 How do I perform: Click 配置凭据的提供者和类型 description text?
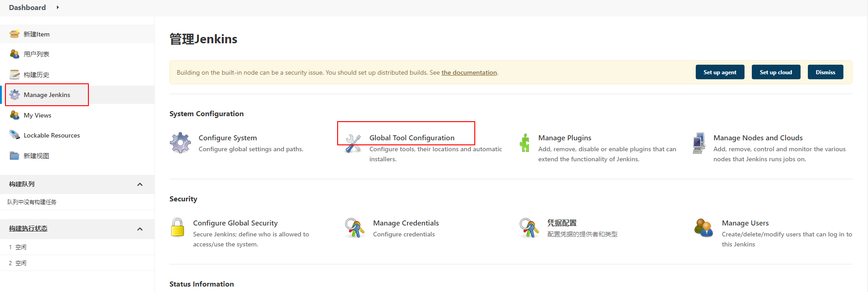(x=582, y=234)
